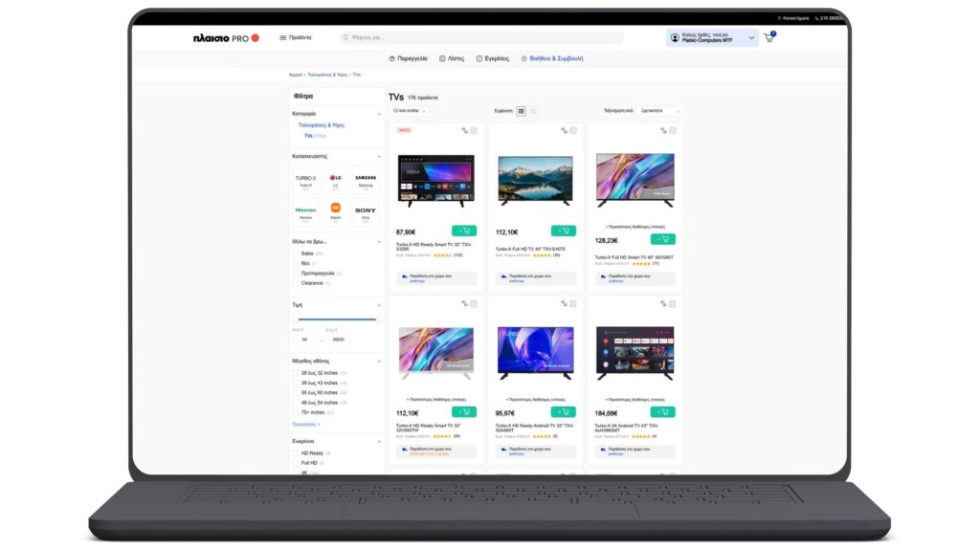Check the Sales filter checkbox
Image resolution: width=980 pixels, height=551 pixels.
point(296,253)
